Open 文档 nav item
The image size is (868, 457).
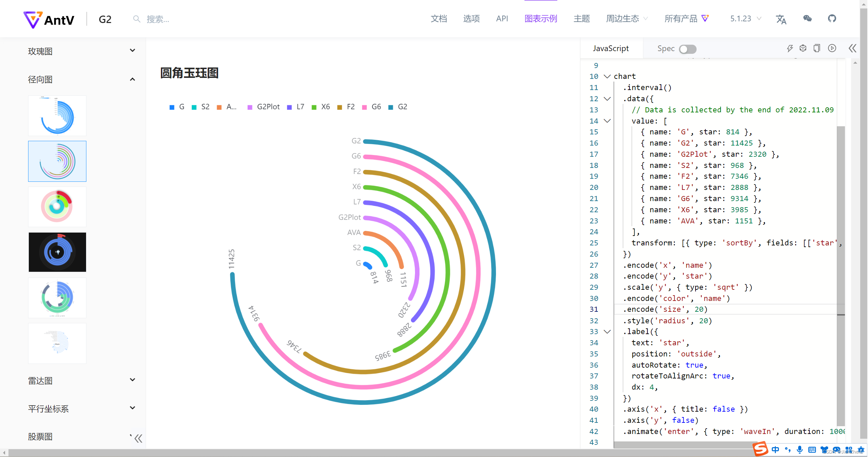click(439, 19)
